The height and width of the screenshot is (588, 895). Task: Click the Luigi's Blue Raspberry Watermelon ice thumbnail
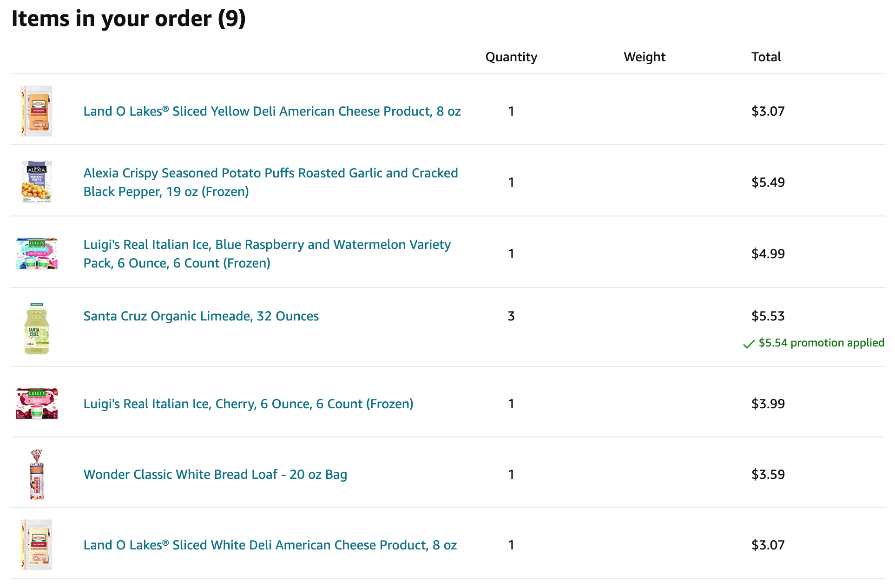coord(37,254)
